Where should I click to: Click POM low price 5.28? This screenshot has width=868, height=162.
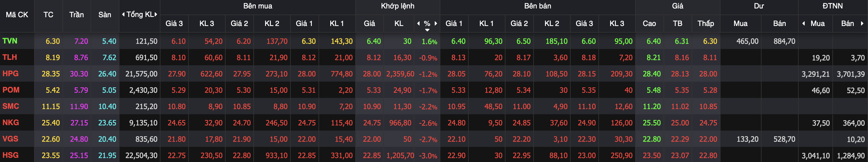tap(710, 90)
